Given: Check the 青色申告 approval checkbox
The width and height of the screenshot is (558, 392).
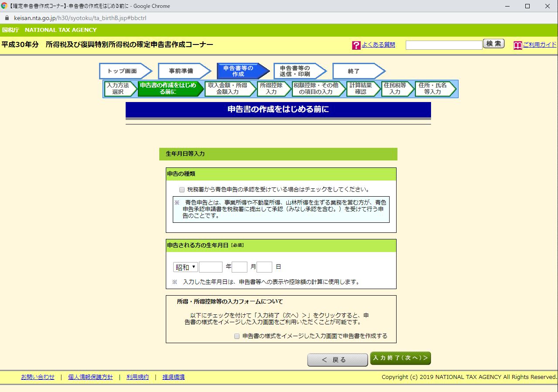Looking at the screenshot, I should [x=181, y=189].
